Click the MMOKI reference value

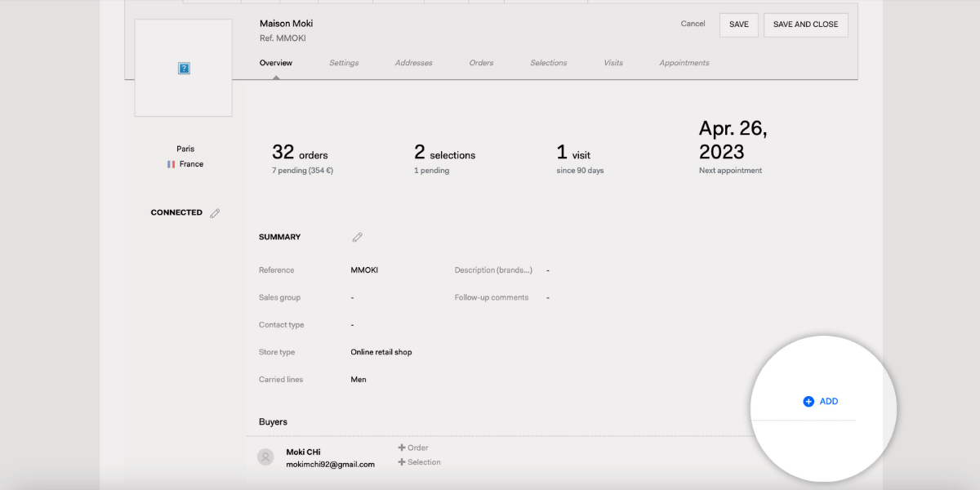coord(364,270)
